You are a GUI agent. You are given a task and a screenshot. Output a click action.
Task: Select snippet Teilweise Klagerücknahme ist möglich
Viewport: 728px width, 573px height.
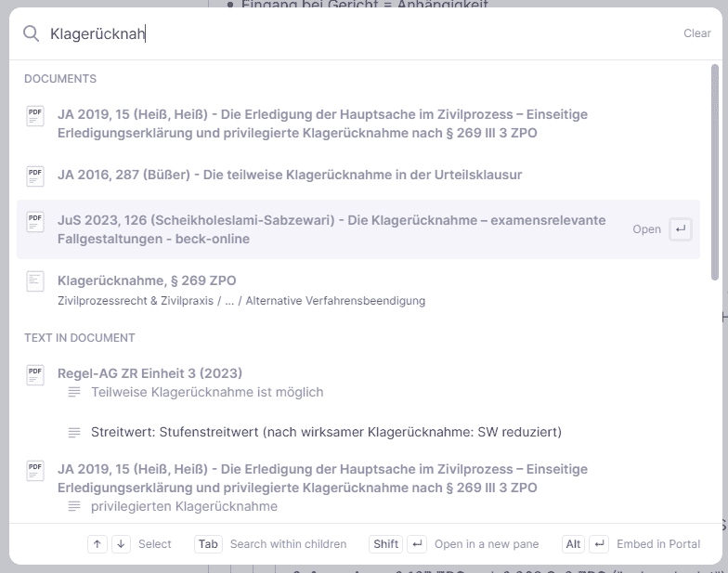(x=207, y=392)
